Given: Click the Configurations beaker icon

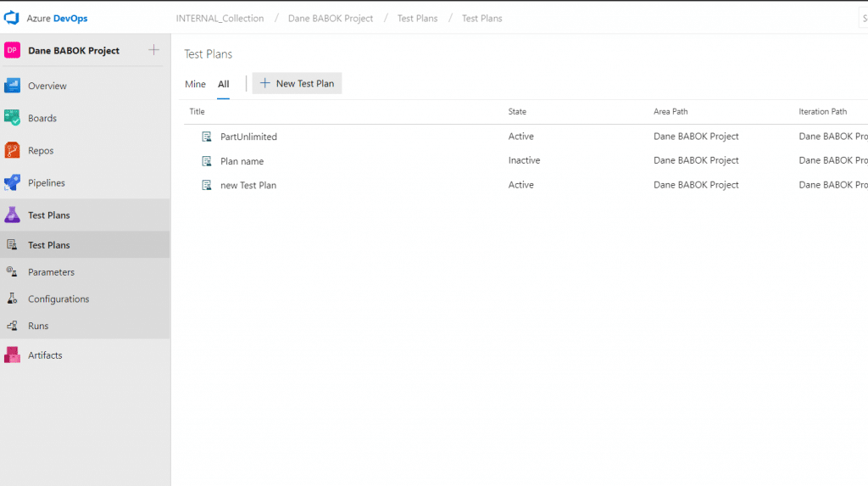Looking at the screenshot, I should (12, 299).
